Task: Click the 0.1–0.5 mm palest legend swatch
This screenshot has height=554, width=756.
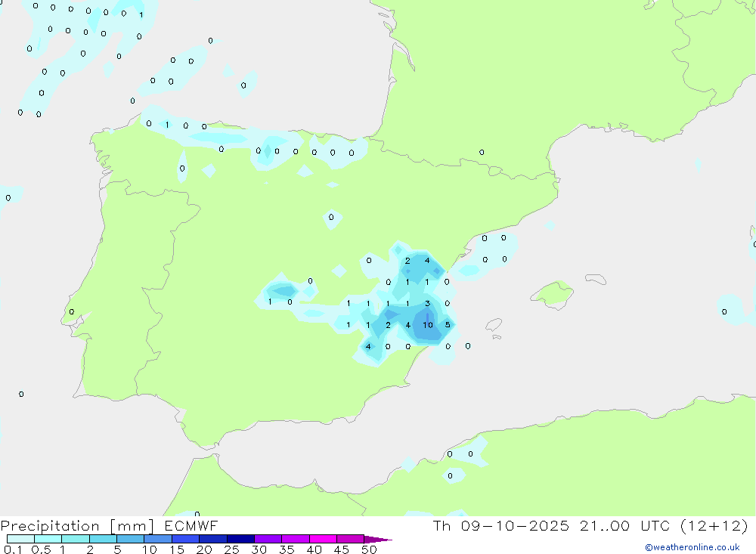Action: (x=20, y=539)
